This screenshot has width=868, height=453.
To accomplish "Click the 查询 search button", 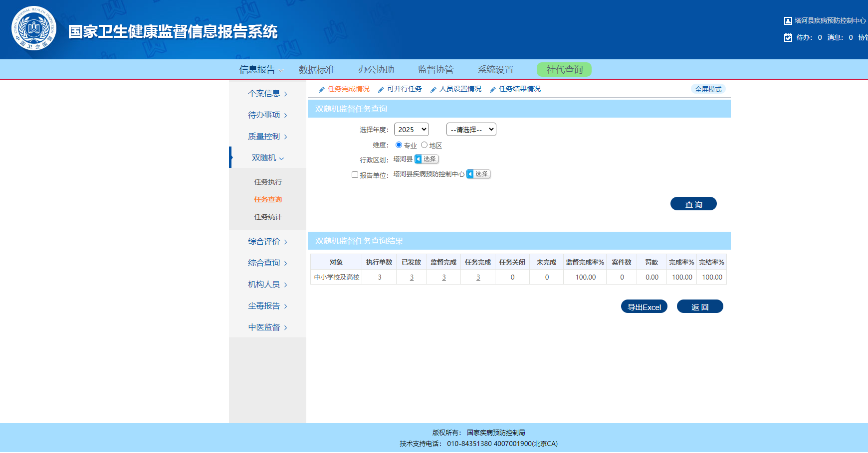I will pos(693,204).
